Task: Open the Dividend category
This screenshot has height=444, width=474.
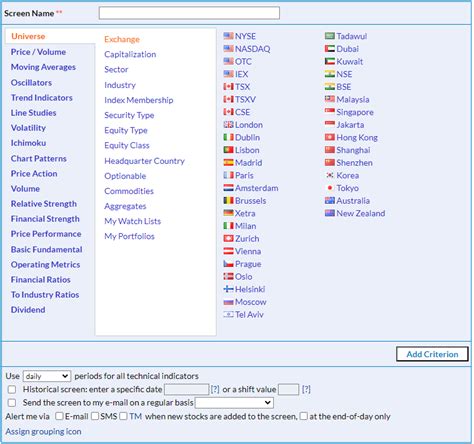Action: [28, 310]
